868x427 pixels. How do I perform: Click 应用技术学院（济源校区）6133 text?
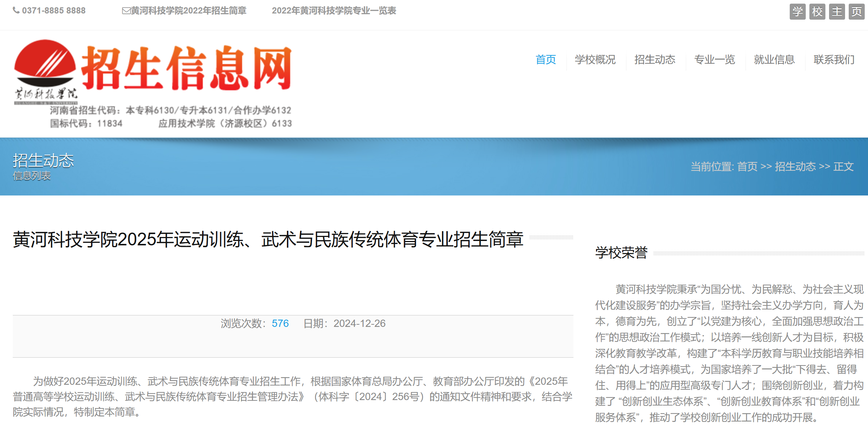225,123
